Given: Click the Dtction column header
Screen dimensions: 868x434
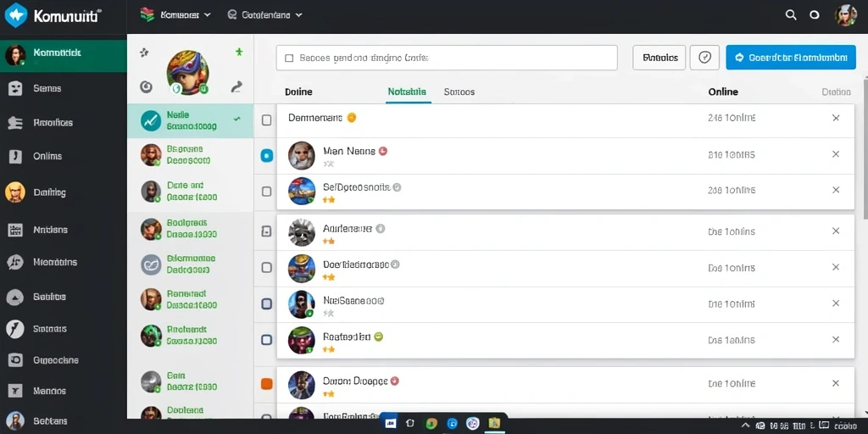Looking at the screenshot, I should [x=836, y=92].
